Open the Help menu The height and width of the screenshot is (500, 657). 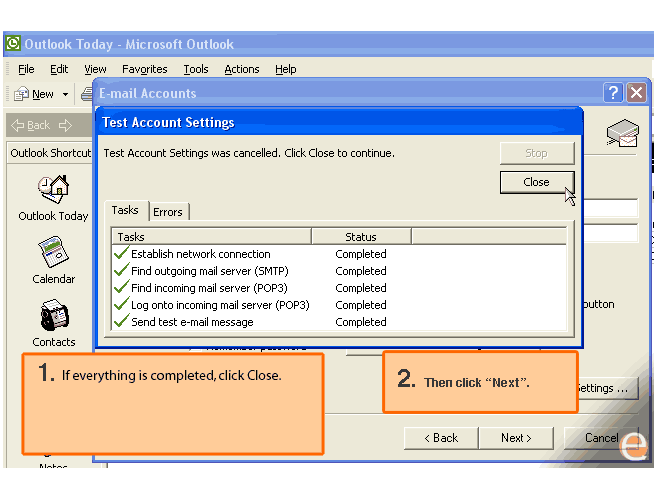(286, 69)
